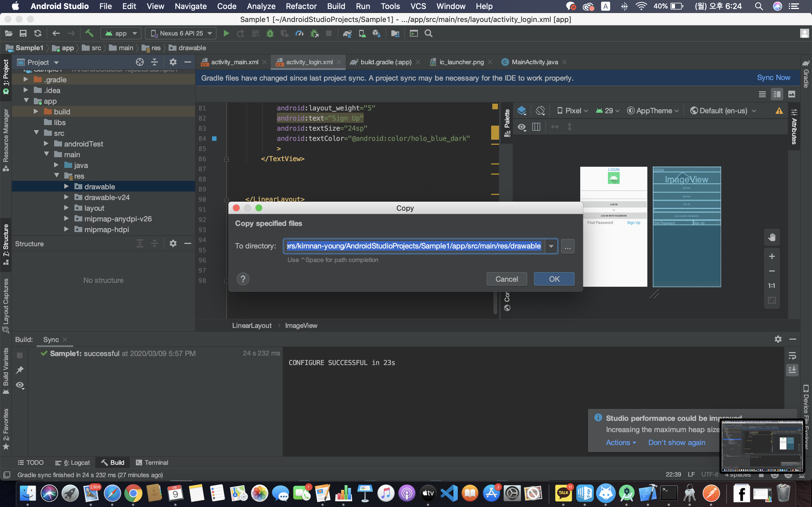
Task: Open the Nexus 6 API 25 device dropdown
Action: coord(181,34)
